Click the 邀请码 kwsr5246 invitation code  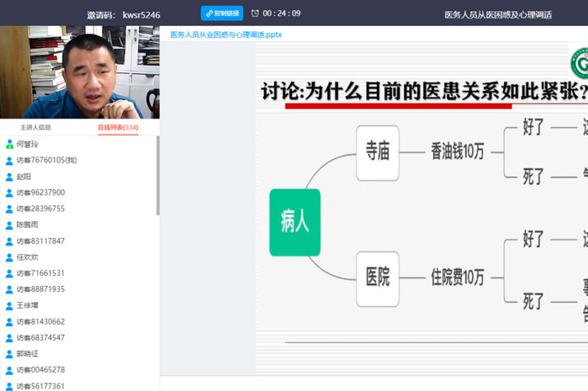123,14
